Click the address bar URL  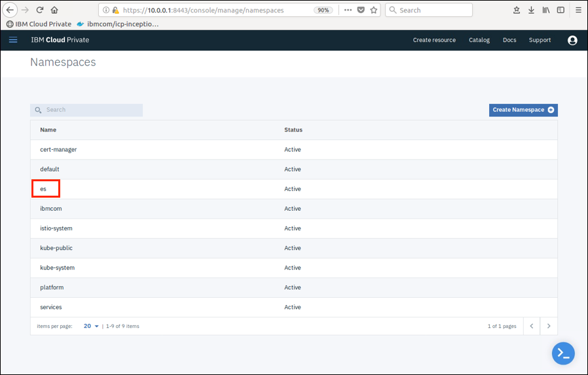(203, 10)
